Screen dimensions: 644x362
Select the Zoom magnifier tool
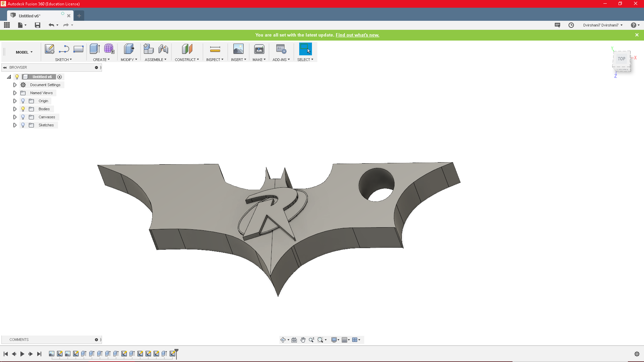click(x=312, y=340)
